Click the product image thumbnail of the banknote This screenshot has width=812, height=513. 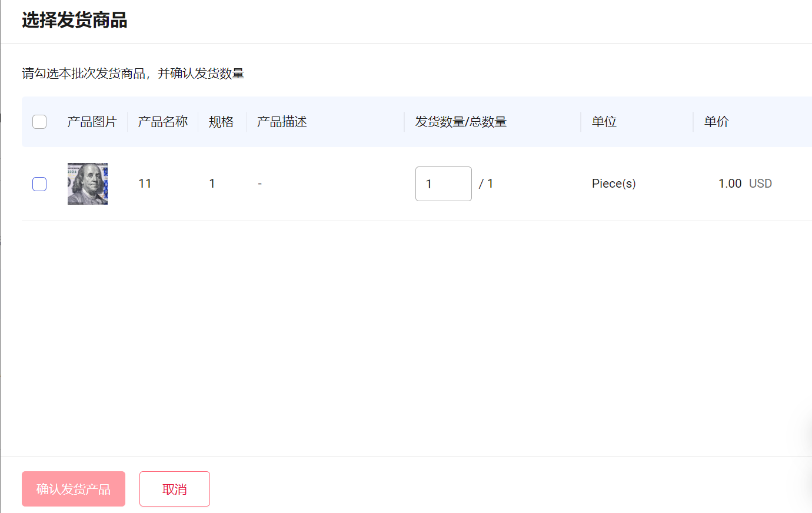87,184
